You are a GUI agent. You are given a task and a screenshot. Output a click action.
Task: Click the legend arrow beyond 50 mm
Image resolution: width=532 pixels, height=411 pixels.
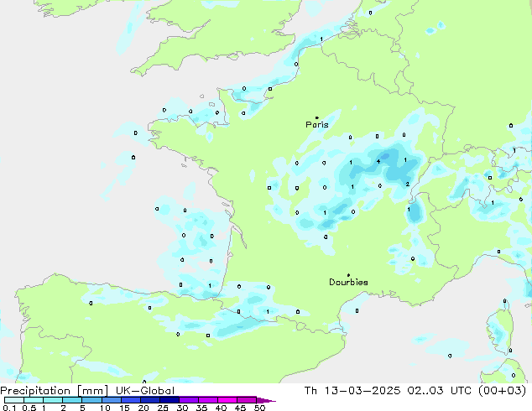point(266,400)
